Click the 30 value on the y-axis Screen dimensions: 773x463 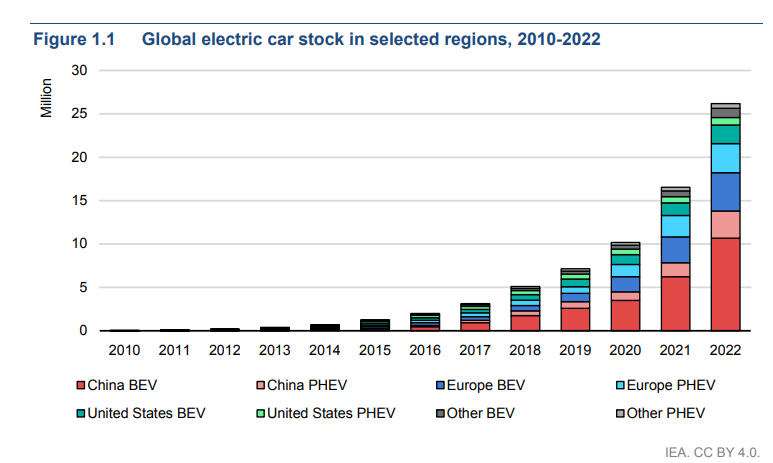click(x=80, y=71)
